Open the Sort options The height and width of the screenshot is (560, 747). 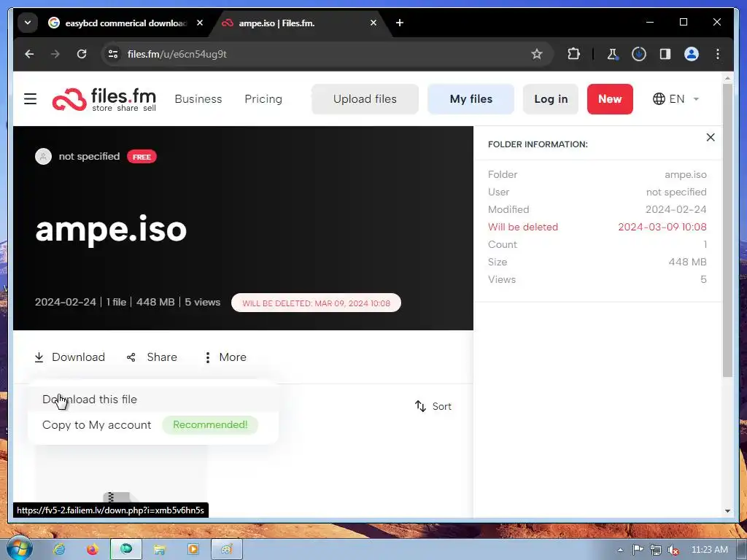433,406
